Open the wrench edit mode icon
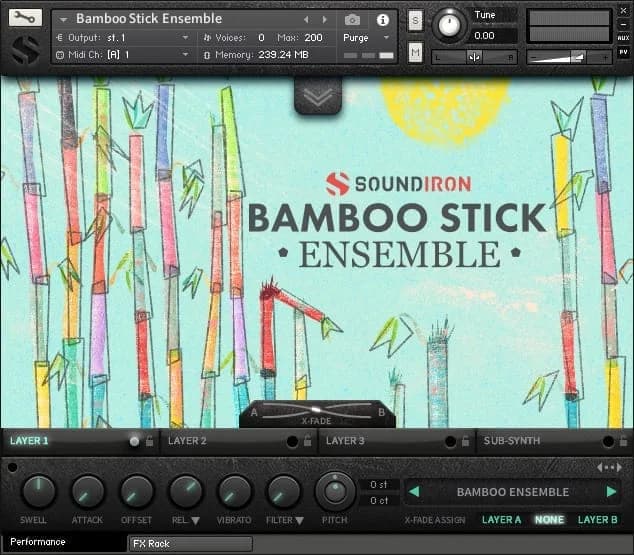The height and width of the screenshot is (555, 634). (x=25, y=18)
